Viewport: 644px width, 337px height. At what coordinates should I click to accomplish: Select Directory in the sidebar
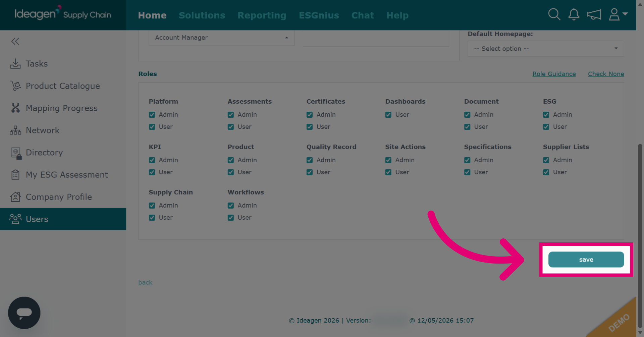tap(63, 152)
